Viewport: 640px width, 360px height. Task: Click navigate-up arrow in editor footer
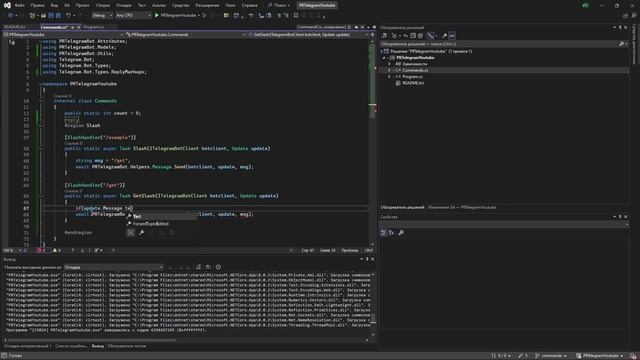(x=73, y=250)
